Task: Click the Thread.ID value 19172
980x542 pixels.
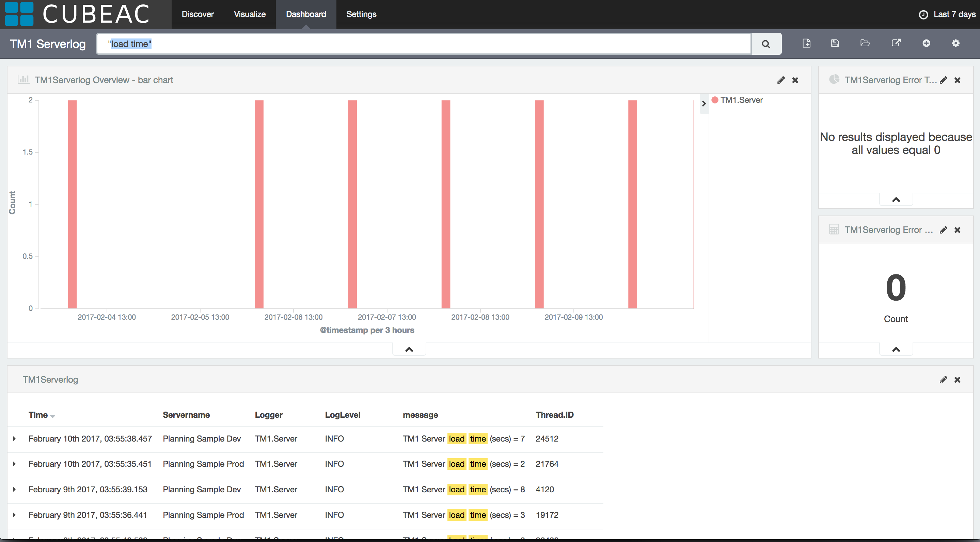Action: coord(547,515)
